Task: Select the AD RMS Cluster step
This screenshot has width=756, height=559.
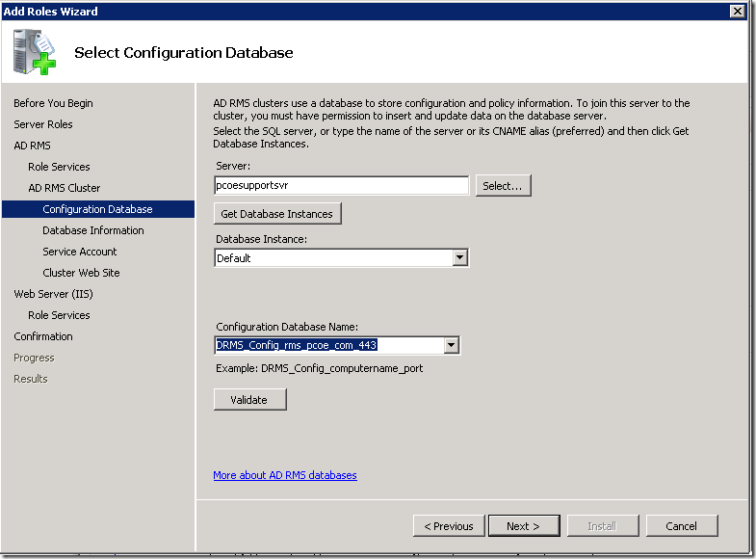Action: tap(65, 188)
